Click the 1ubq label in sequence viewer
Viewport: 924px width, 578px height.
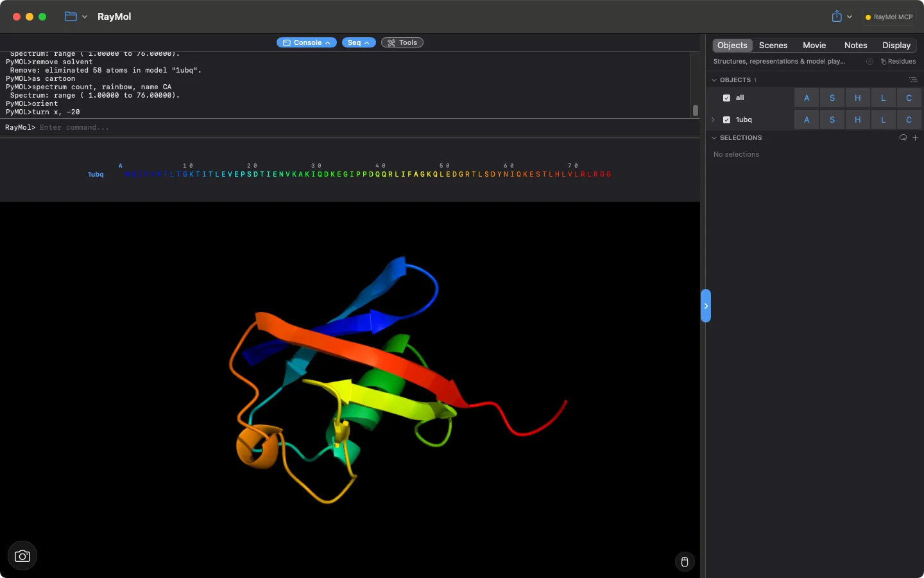[96, 174]
